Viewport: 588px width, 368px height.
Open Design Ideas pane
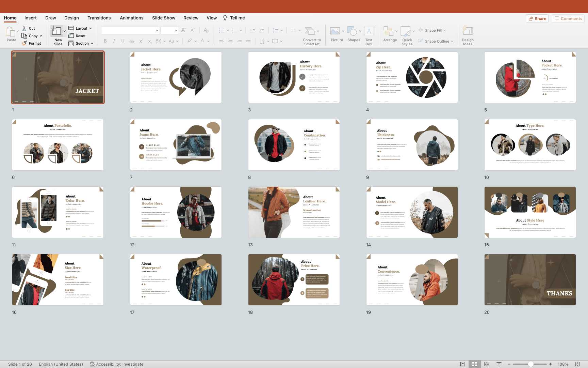(x=468, y=31)
